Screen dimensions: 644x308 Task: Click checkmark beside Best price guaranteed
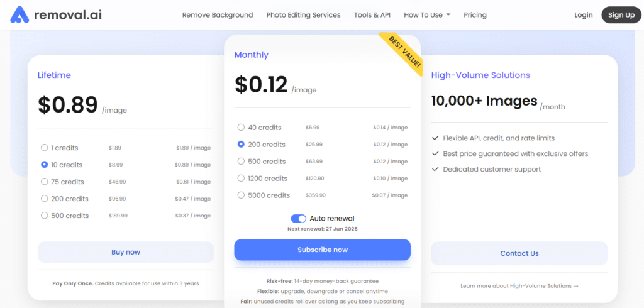point(435,153)
